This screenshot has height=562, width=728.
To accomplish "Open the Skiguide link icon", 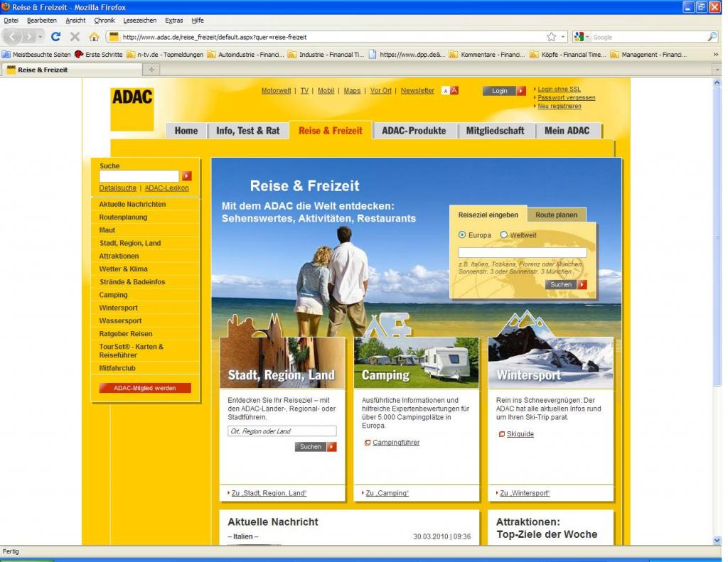I will (501, 434).
